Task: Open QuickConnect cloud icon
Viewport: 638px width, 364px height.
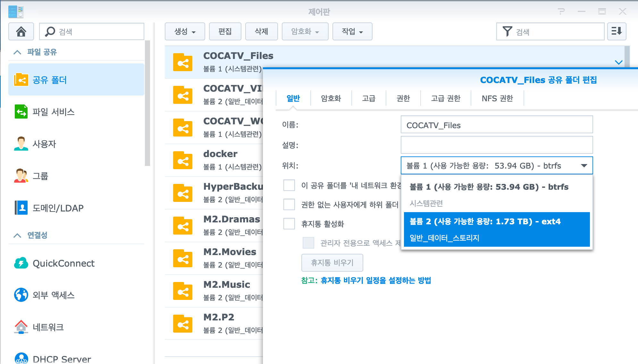Action: tap(21, 263)
